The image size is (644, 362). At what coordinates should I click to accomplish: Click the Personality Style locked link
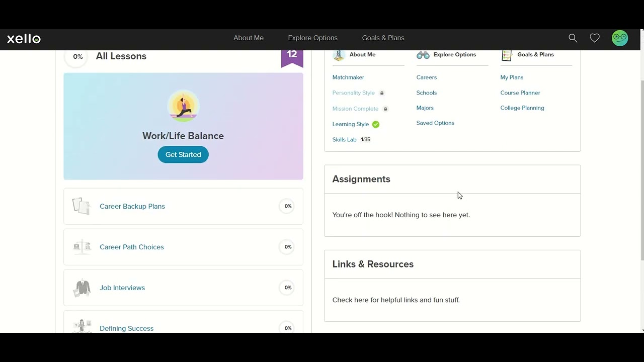[x=354, y=93]
